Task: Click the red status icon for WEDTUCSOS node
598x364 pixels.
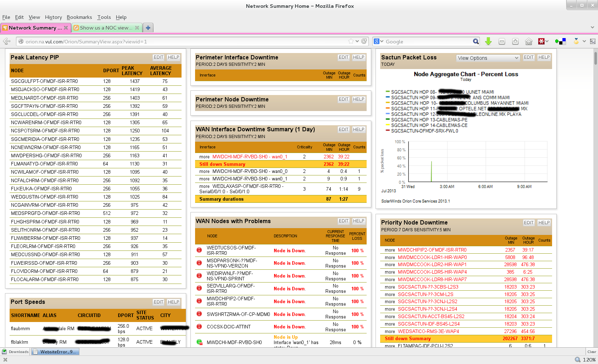Action: (199, 250)
